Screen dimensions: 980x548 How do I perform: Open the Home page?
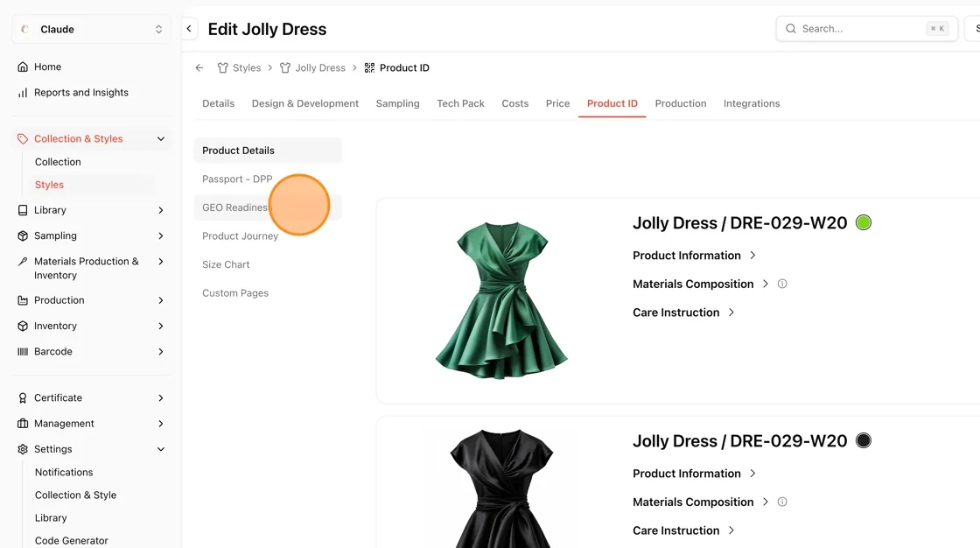click(47, 67)
